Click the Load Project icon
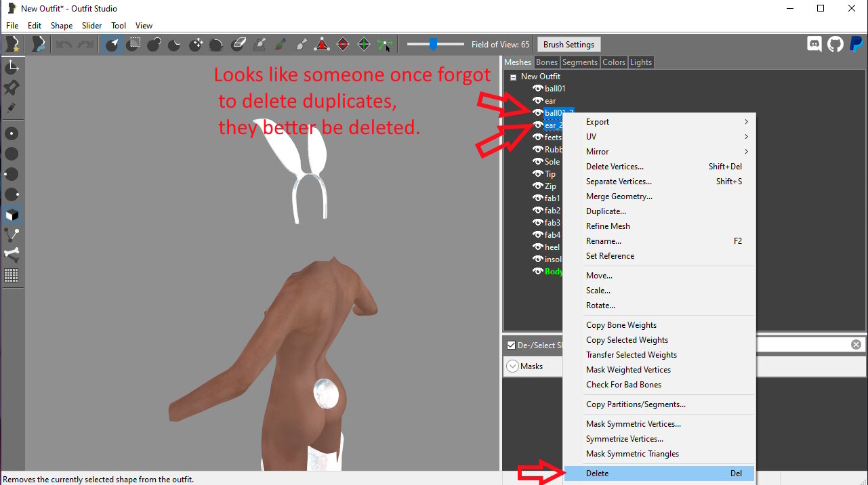This screenshot has width=868, height=485. point(39,45)
